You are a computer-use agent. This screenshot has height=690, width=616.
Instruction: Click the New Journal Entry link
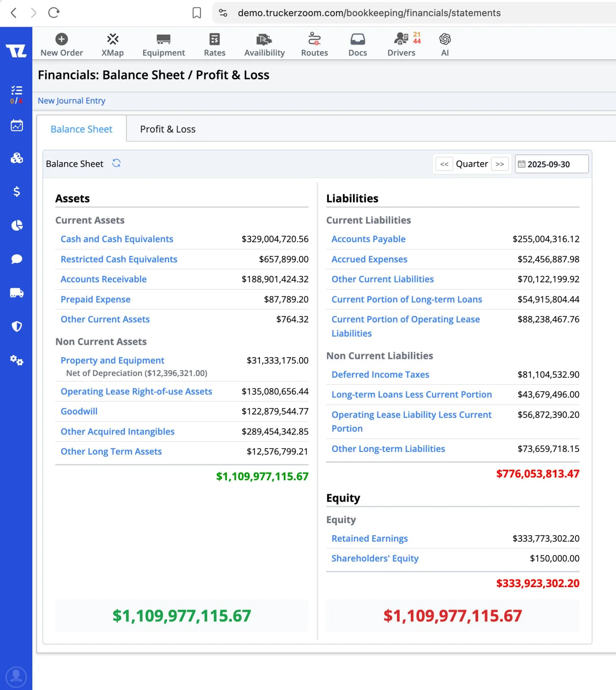(72, 101)
